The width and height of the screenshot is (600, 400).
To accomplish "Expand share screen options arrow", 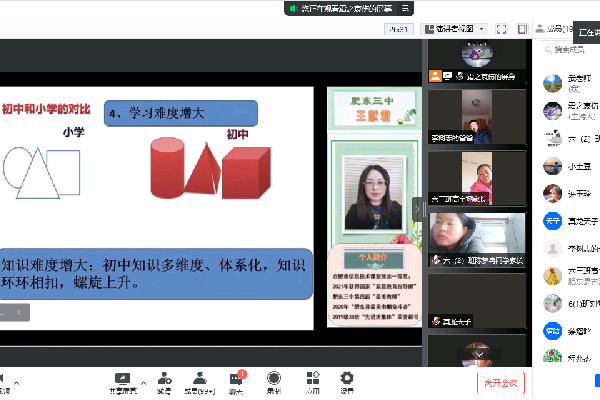I will [x=143, y=382].
